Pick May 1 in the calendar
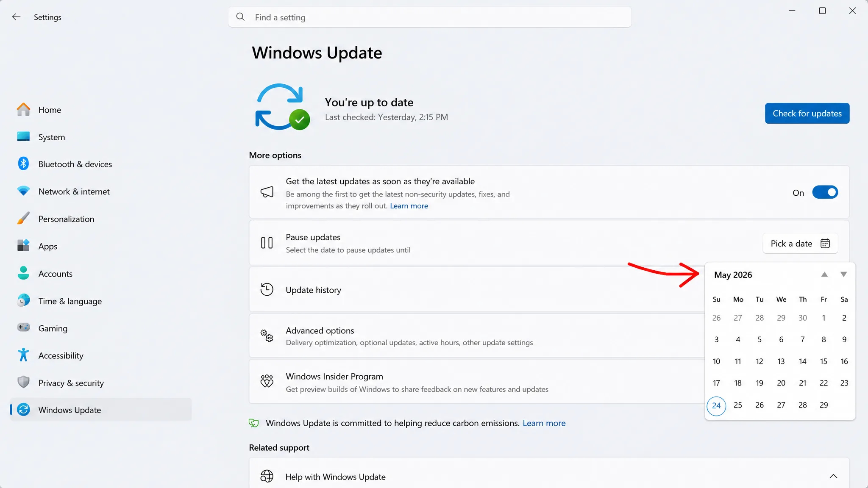Screen dimensions: 868x488 823,318
